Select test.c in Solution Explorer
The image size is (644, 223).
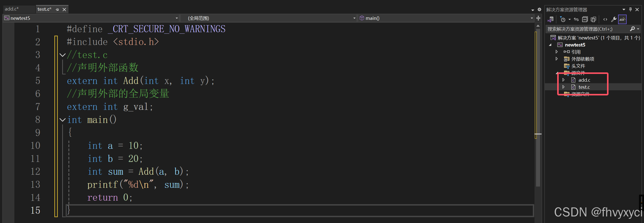584,87
